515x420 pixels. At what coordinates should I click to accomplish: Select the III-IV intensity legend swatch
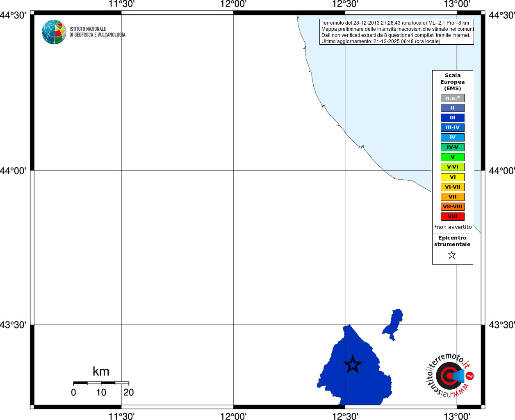[x=453, y=128]
